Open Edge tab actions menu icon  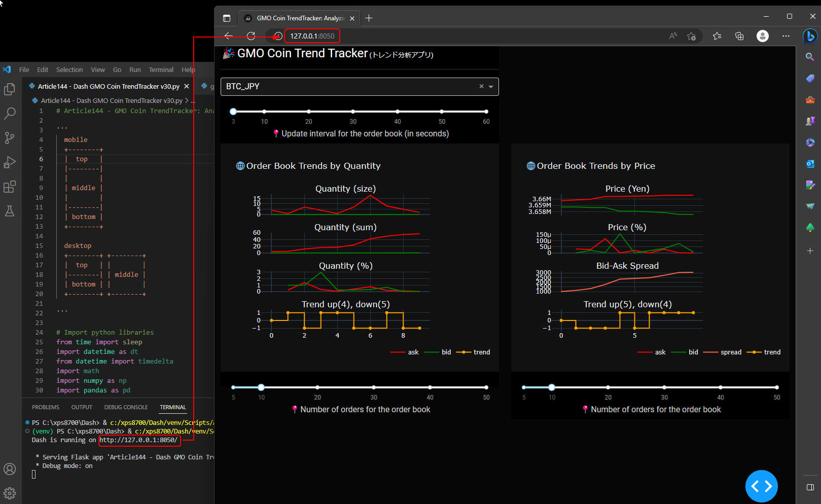227,18
